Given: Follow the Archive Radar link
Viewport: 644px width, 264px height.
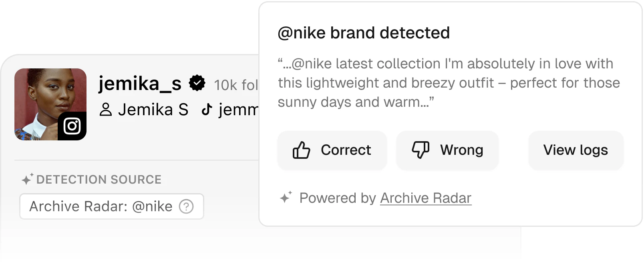Looking at the screenshot, I should (426, 198).
